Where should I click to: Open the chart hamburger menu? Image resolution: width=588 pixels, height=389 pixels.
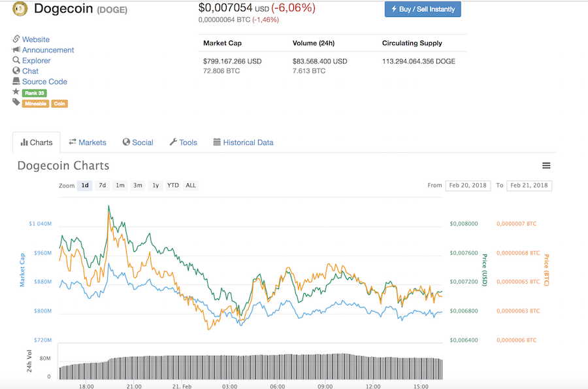[546, 165]
